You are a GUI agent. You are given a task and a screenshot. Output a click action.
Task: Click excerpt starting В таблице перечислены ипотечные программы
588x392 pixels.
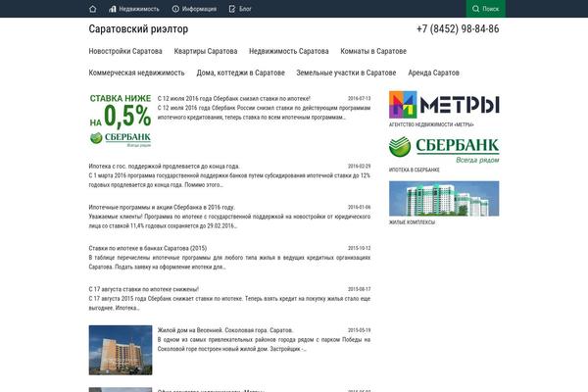click(x=229, y=263)
